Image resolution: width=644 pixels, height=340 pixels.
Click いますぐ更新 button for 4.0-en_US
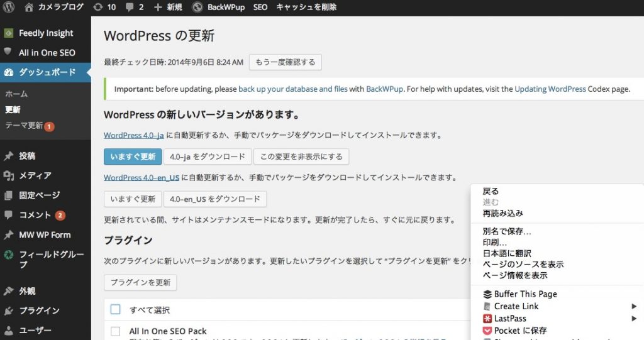pyautogui.click(x=133, y=199)
